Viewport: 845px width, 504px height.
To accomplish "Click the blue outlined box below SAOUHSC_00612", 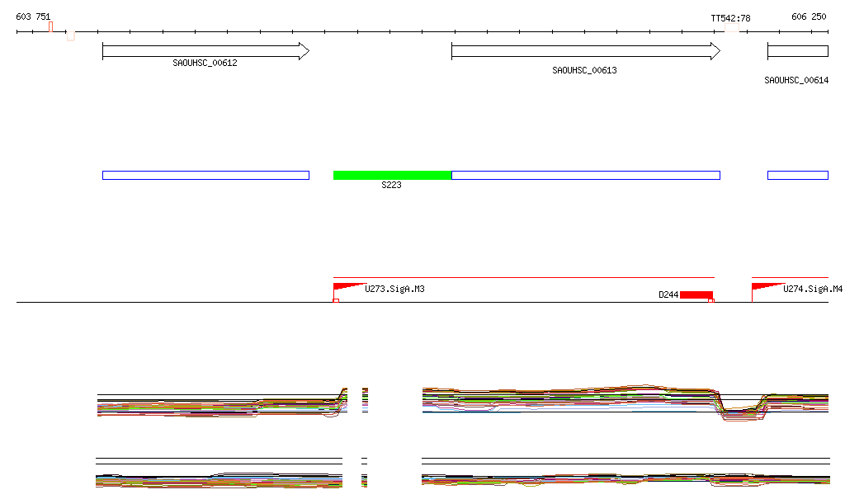I will tap(205, 175).
